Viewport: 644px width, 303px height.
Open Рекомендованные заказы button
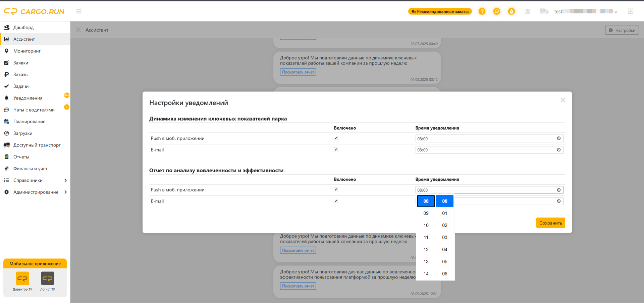coord(440,11)
